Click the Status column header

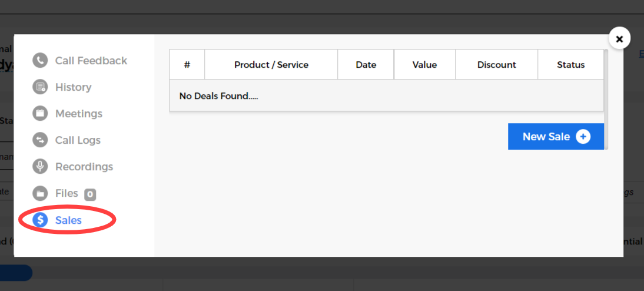coord(570,65)
